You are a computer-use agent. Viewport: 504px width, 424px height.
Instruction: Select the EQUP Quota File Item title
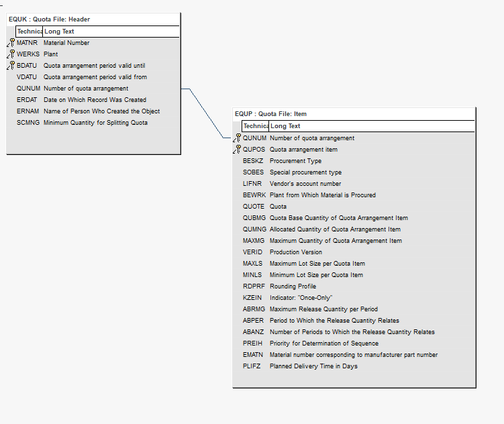coord(270,114)
